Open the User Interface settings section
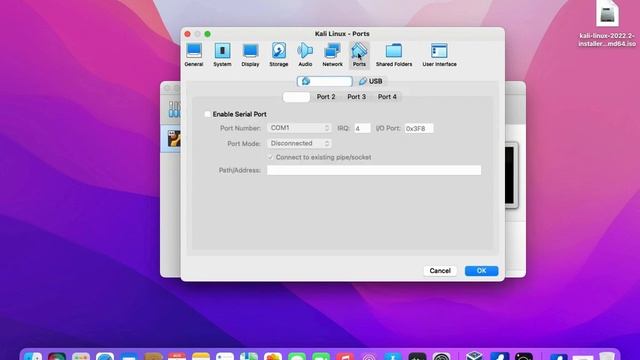This screenshot has width=640, height=360. point(439,55)
